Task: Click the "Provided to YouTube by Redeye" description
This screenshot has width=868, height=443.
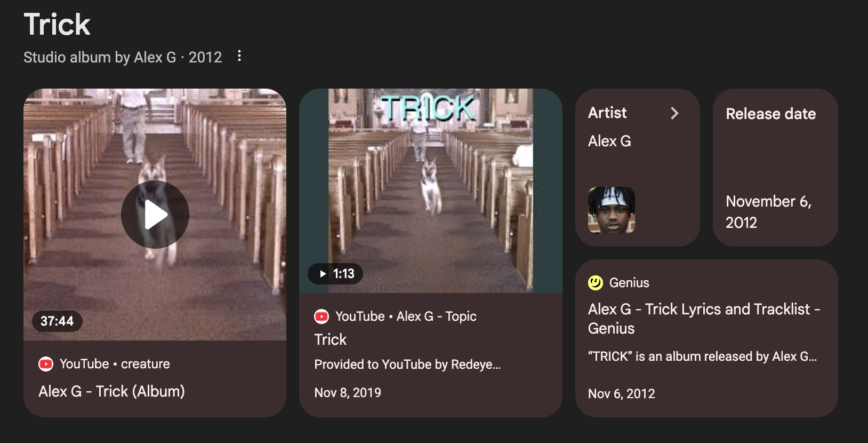Action: click(x=407, y=365)
